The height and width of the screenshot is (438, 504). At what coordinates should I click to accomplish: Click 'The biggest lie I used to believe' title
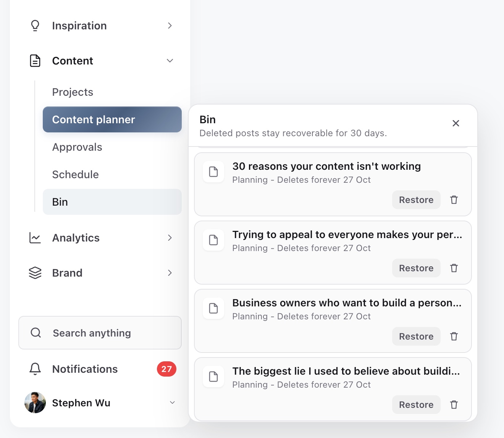pos(346,371)
